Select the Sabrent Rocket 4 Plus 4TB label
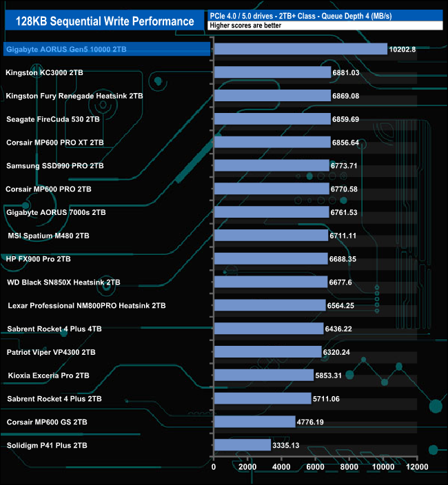This screenshot has height=485, width=448. click(x=54, y=329)
